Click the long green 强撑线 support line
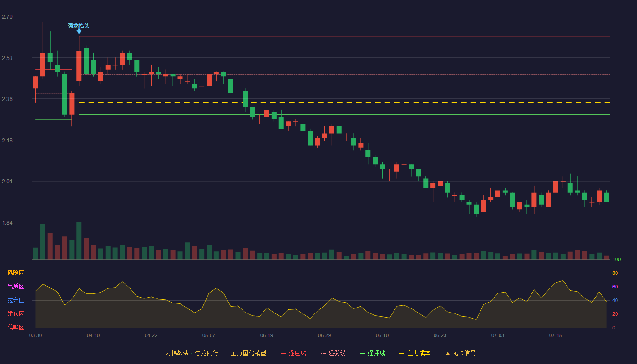This screenshot has height=364, width=637. [344, 115]
